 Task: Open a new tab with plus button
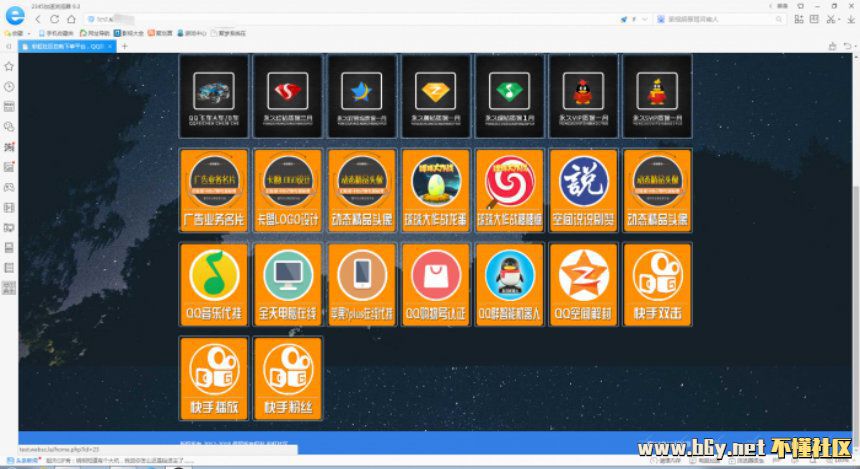point(125,46)
